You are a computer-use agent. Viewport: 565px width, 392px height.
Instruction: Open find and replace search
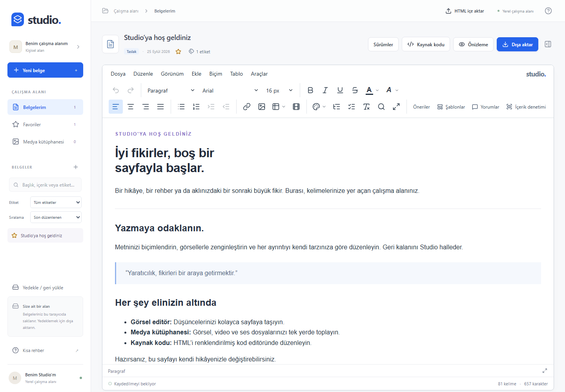point(381,107)
